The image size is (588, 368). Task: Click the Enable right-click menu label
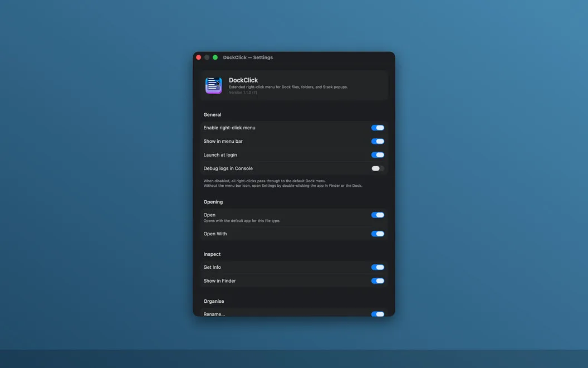229,128
